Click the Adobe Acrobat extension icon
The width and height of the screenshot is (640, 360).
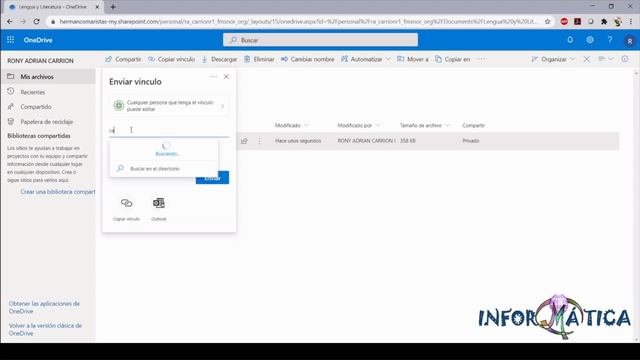click(577, 21)
